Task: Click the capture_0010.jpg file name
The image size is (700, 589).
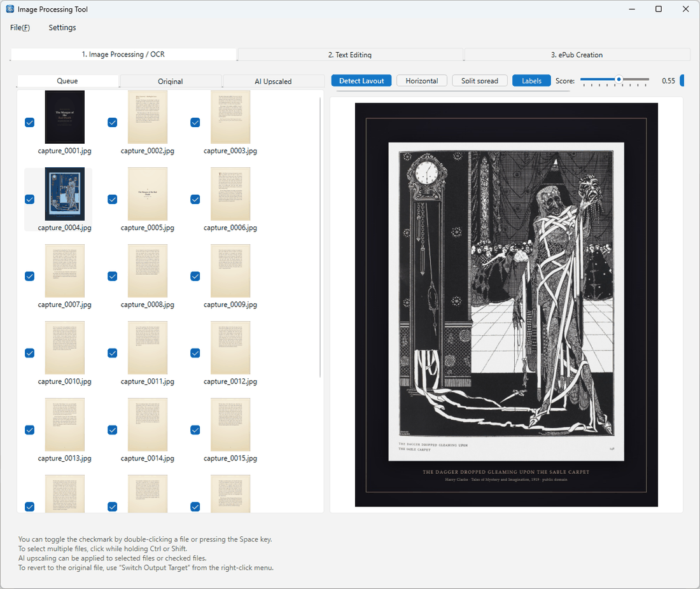Action: coord(65,382)
